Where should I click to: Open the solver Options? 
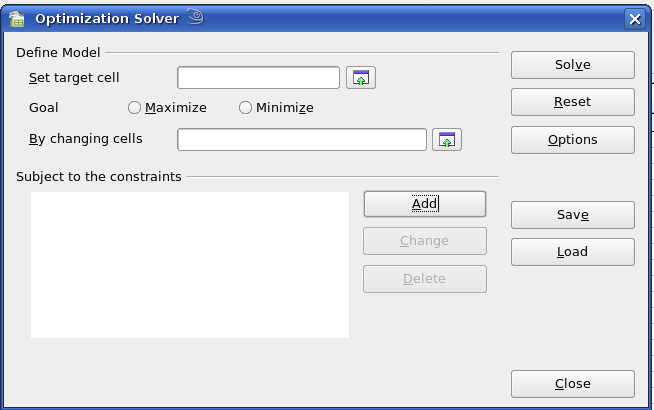(x=573, y=140)
